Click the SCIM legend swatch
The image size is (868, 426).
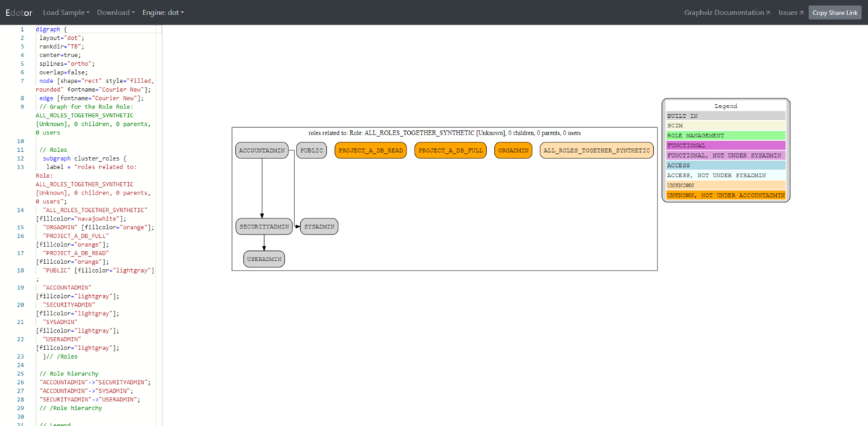726,126
